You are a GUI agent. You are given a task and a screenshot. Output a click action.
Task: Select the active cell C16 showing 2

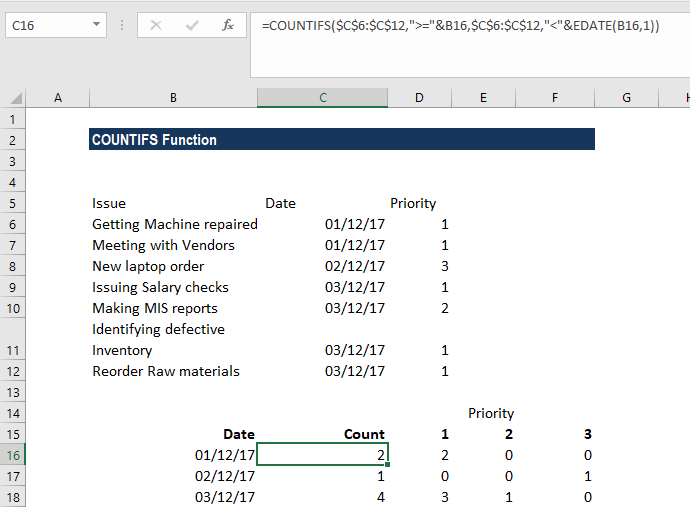tap(322, 455)
